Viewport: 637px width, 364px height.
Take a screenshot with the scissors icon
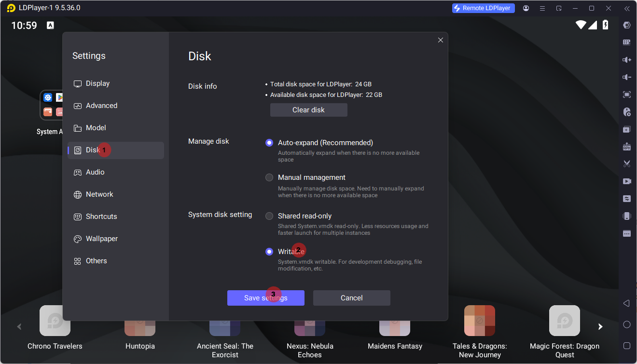pos(627,164)
